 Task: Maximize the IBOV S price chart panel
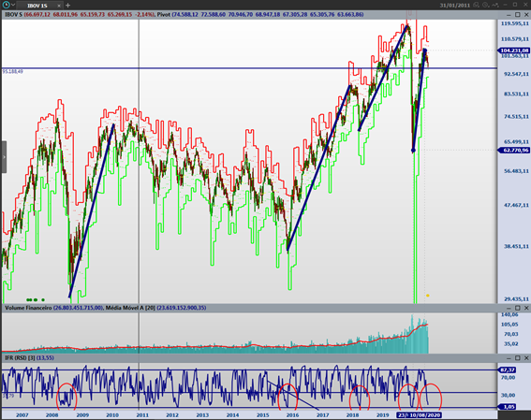(518, 15)
